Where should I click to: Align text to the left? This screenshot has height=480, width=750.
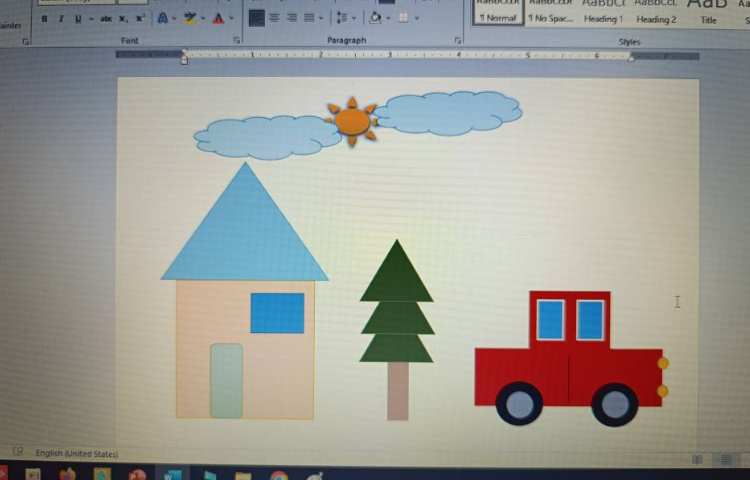(257, 18)
